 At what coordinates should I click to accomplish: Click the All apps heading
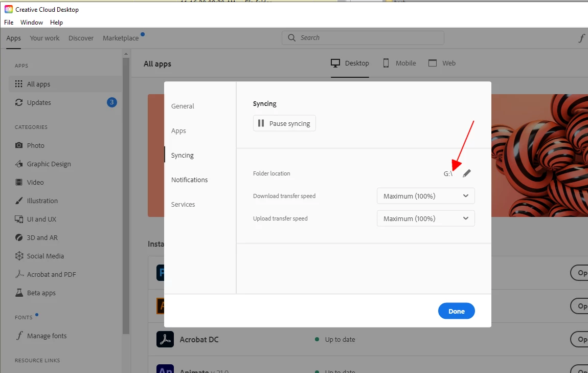coord(157,64)
